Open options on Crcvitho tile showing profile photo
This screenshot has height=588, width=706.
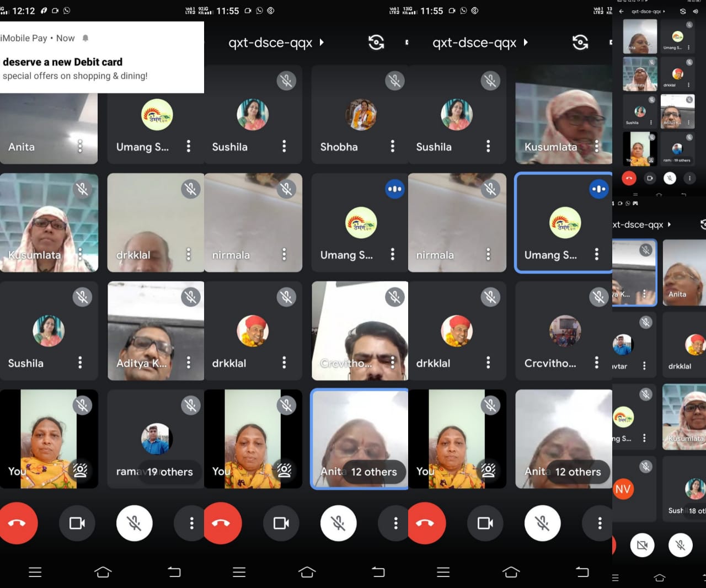[596, 363]
